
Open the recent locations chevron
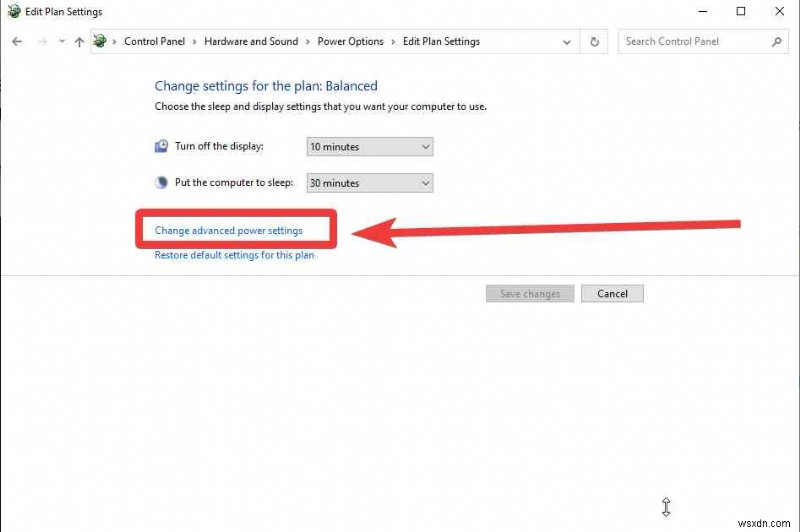pos(62,41)
